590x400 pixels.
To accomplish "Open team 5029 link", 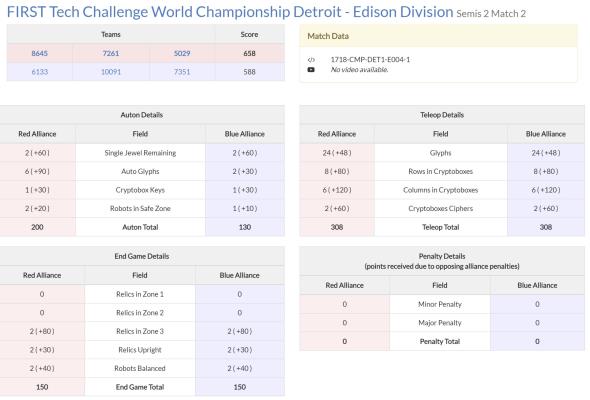I will [x=182, y=53].
